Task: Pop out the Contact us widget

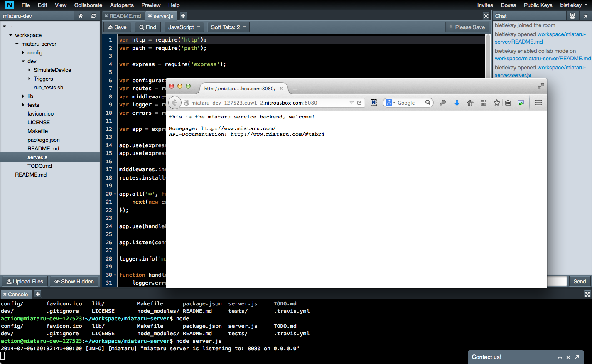Action: point(577,357)
